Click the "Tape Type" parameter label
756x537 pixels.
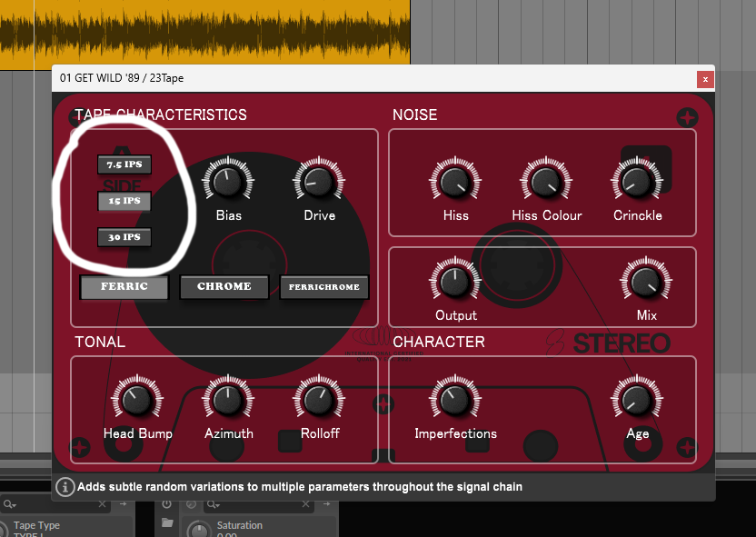[36, 525]
